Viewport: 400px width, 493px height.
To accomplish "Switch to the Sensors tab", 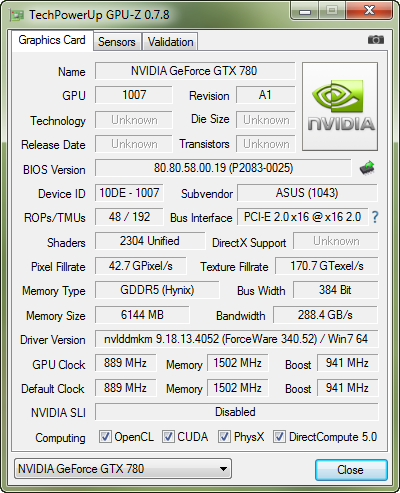I will tap(117, 42).
